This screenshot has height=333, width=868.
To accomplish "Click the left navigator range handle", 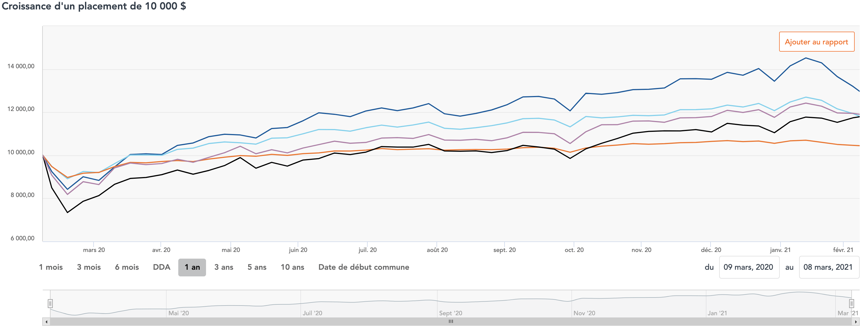I will (50, 303).
